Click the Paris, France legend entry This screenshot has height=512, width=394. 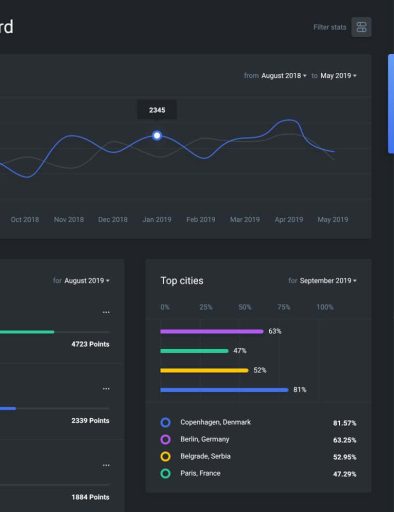200,473
